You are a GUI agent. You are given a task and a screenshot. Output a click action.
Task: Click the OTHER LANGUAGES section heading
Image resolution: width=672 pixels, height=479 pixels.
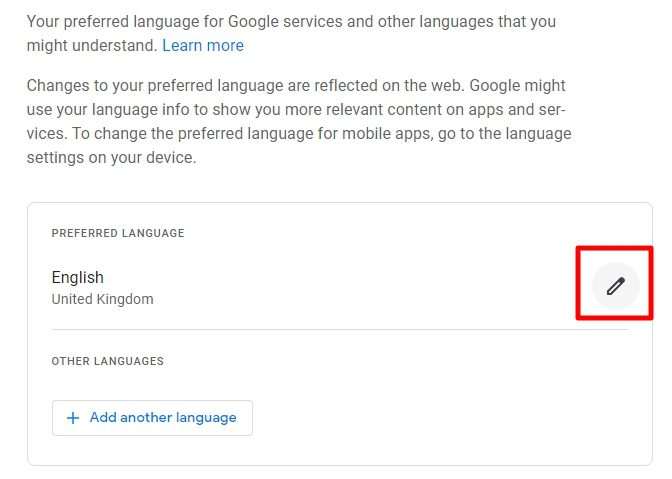click(108, 361)
